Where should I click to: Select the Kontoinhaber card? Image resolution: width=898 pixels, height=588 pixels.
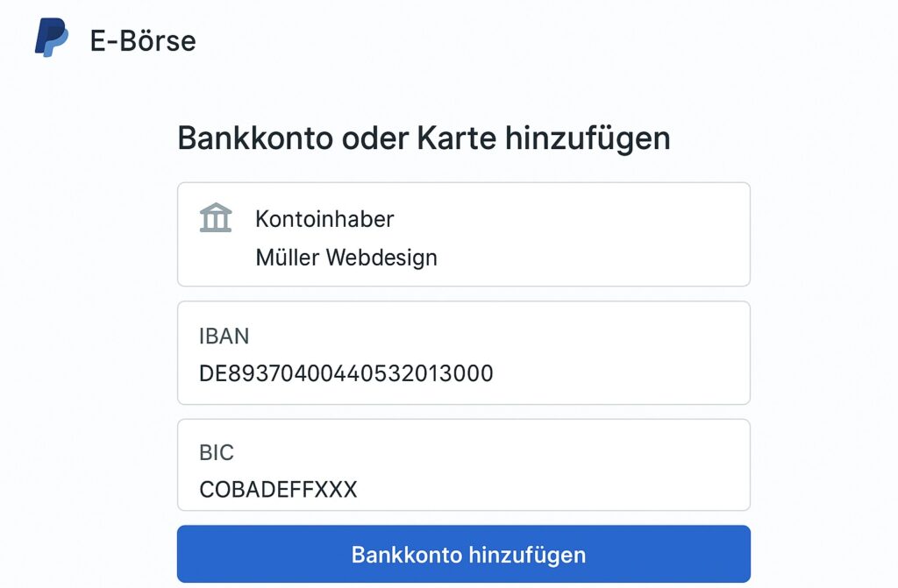click(464, 234)
